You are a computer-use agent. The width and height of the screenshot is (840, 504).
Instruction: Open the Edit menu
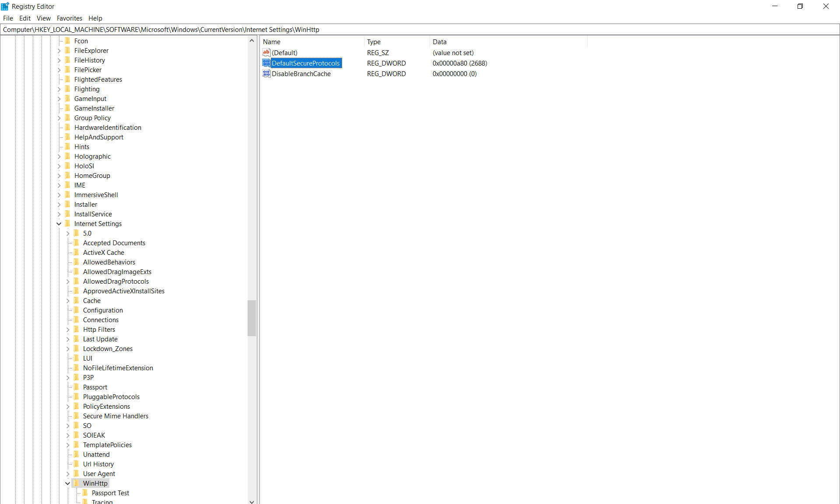click(x=24, y=18)
